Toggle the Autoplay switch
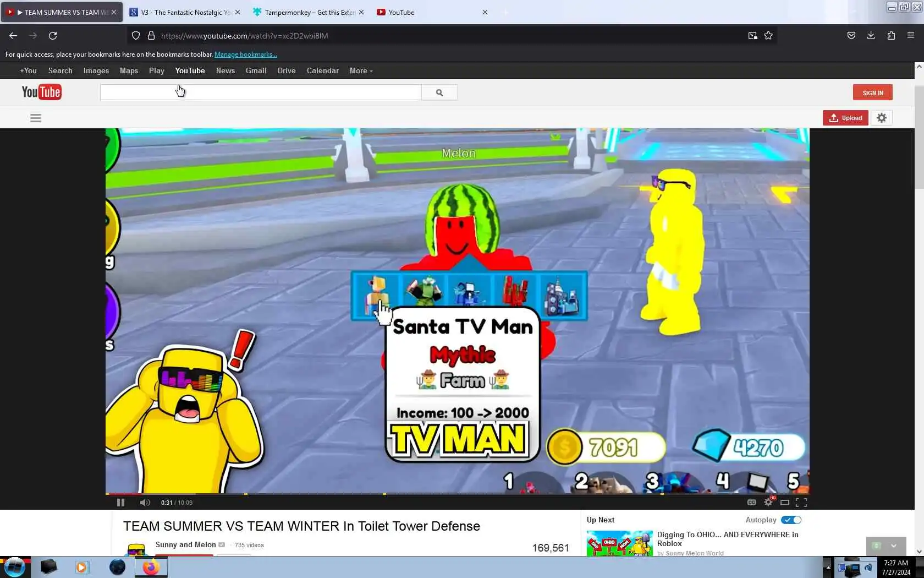This screenshot has width=924, height=578. [791, 520]
